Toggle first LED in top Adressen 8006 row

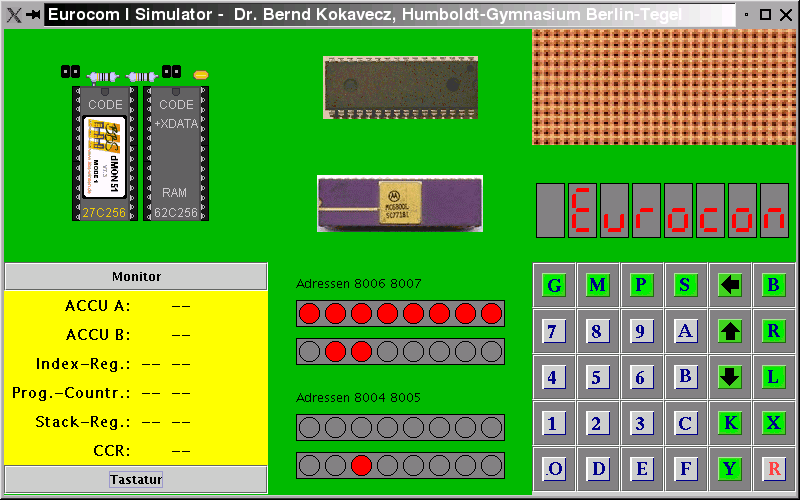[x=309, y=313]
